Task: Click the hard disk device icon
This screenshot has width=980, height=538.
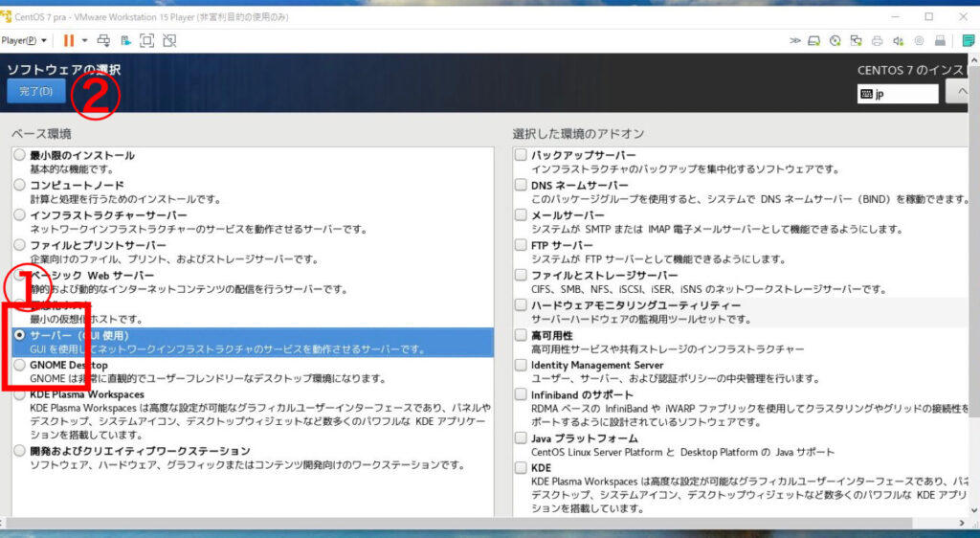Action: pos(813,40)
